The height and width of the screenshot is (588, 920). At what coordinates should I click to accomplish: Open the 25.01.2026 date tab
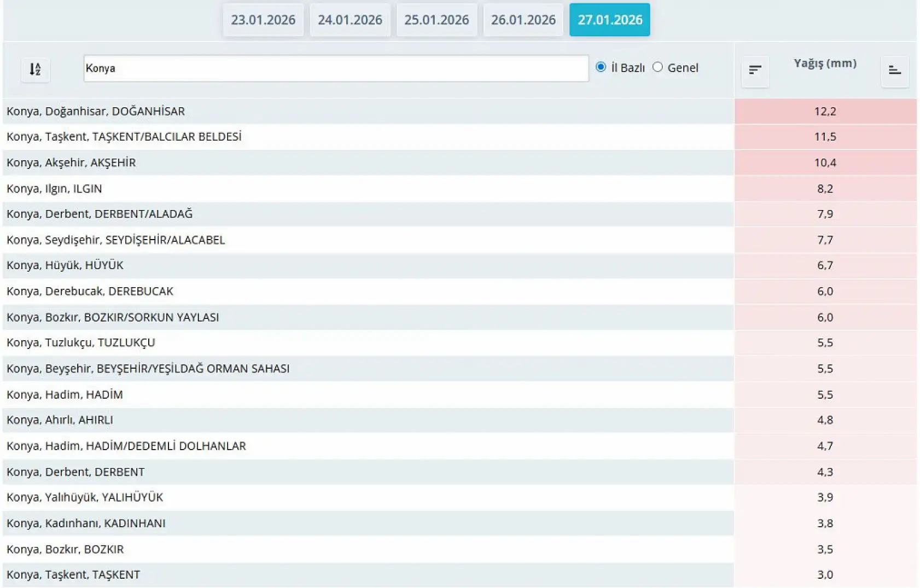[436, 20]
